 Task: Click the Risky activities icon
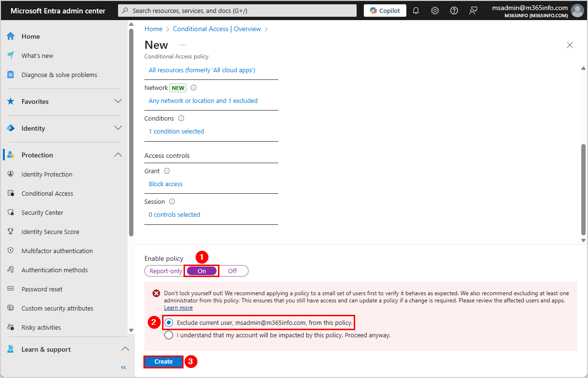(x=11, y=327)
